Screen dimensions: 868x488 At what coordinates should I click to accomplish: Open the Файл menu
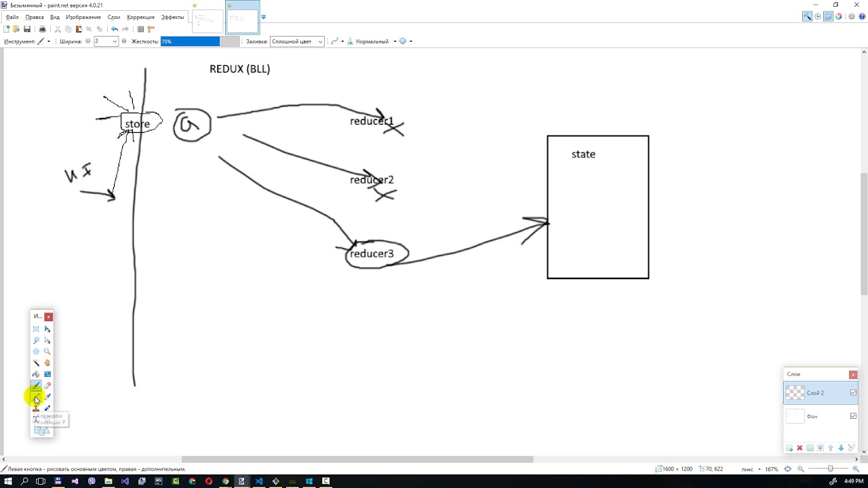(12, 17)
